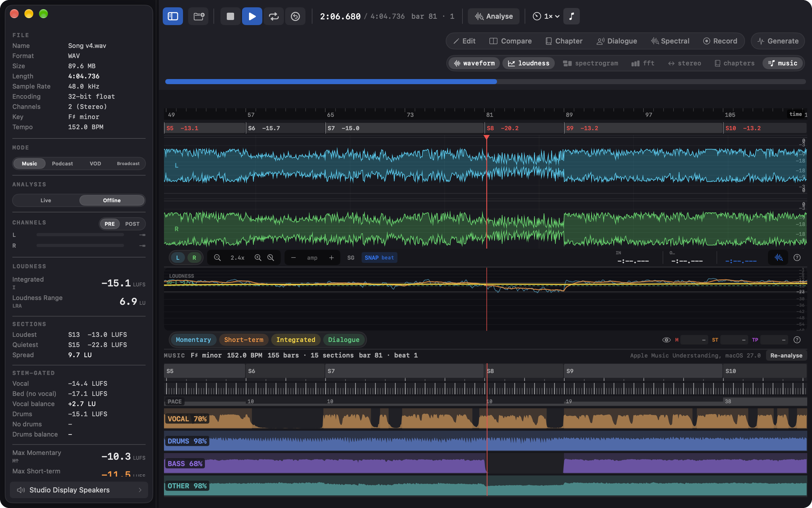Click the Re-analyse button
Viewport: 812px width, 508px height.
[786, 356]
